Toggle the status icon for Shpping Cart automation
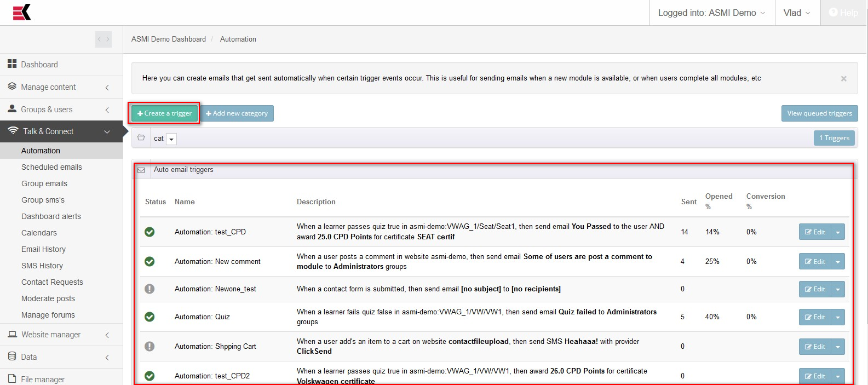Image resolution: width=868 pixels, height=385 pixels. coord(150,347)
